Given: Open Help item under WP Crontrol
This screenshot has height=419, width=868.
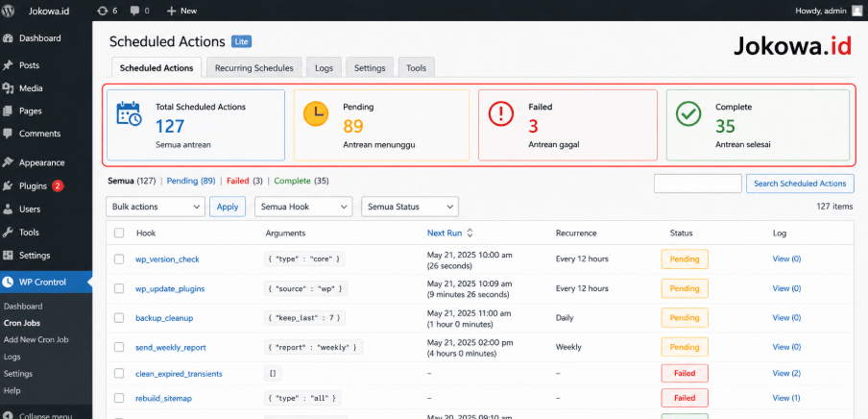Looking at the screenshot, I should click(x=12, y=391).
